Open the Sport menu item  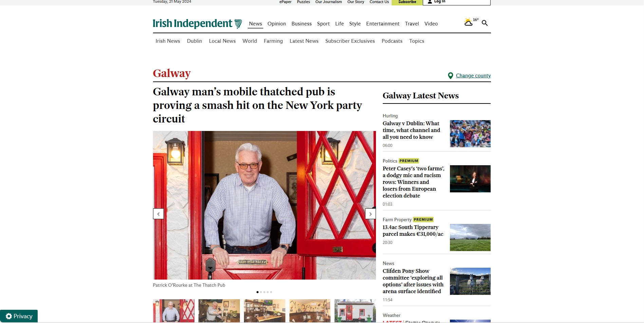323,24
